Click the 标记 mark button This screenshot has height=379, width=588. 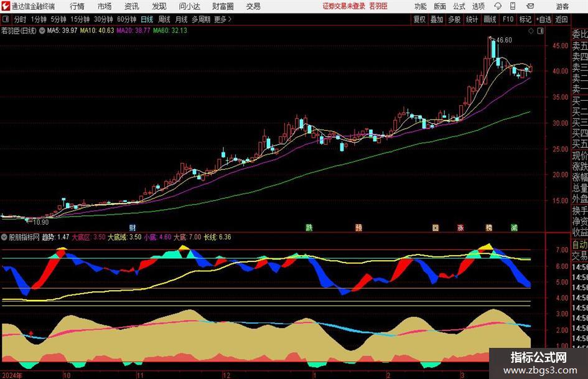[x=525, y=19]
